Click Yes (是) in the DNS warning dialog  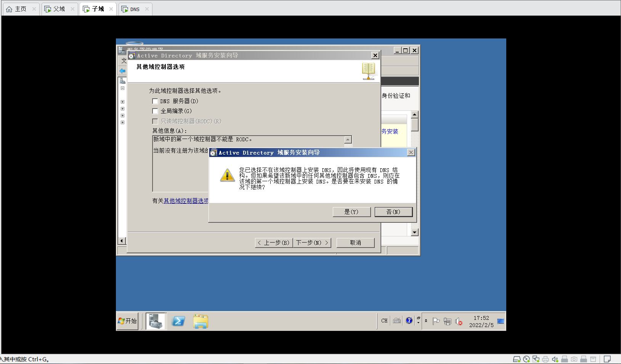click(x=351, y=212)
